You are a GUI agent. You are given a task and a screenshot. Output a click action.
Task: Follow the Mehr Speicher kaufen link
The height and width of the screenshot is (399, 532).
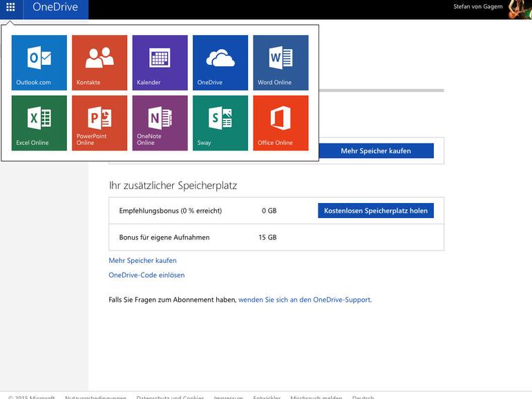click(x=142, y=261)
